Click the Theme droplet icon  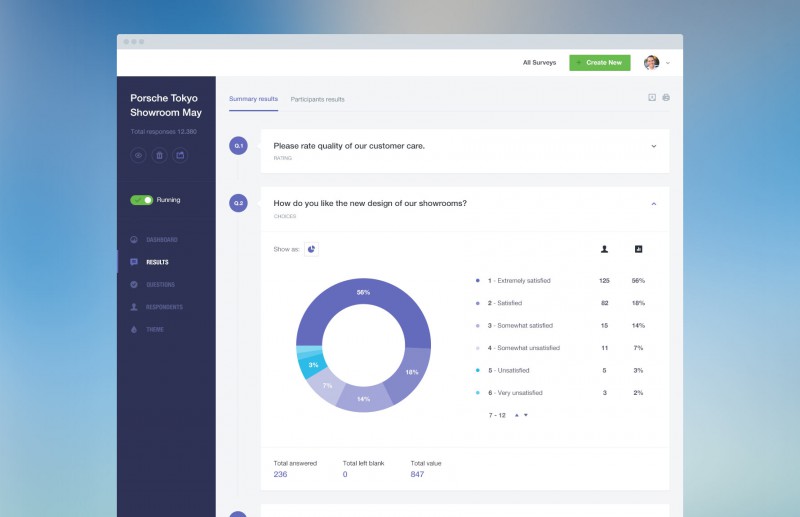(134, 329)
